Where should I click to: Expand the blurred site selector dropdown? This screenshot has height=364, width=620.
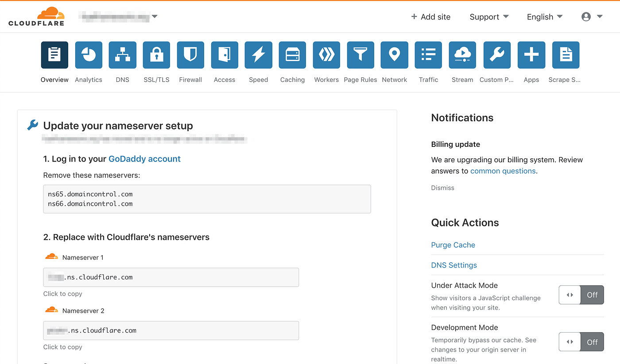click(118, 17)
